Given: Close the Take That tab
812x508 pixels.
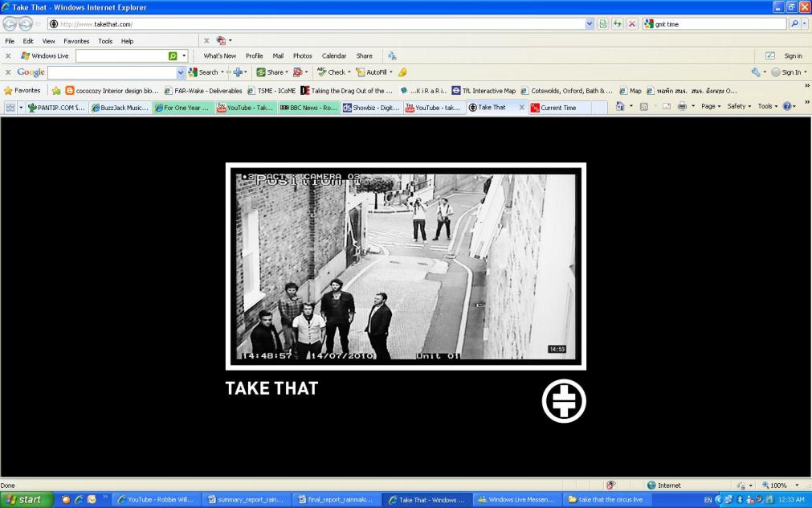Looking at the screenshot, I should point(521,107).
